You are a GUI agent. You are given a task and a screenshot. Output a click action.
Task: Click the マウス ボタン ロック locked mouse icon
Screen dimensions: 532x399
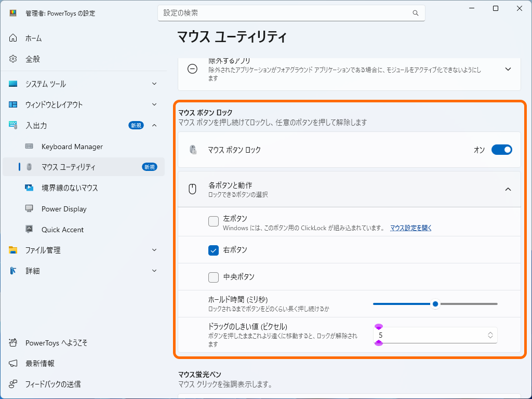(193, 150)
